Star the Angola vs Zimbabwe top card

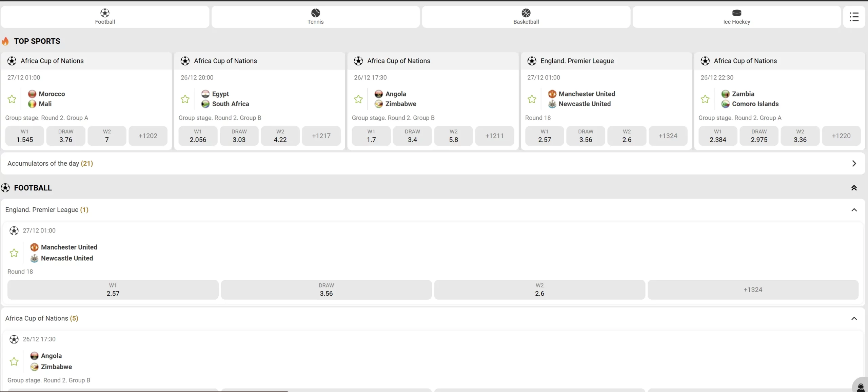pos(358,99)
